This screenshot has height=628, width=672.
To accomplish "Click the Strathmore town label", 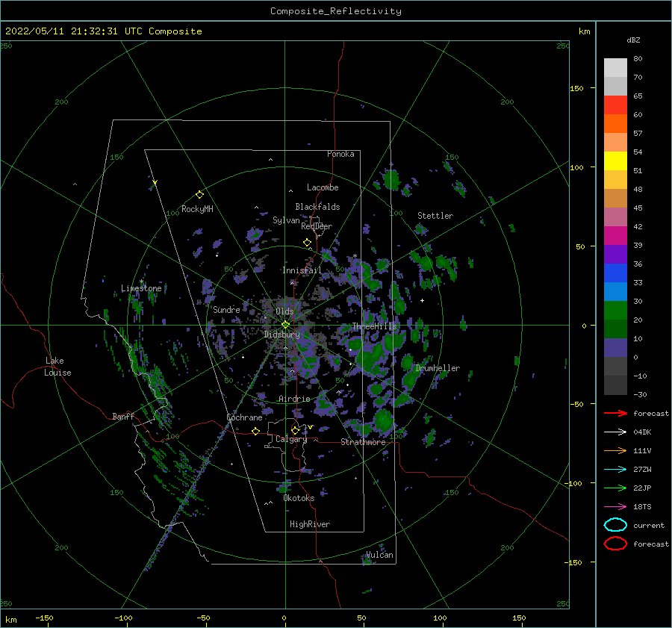I will coord(363,442).
